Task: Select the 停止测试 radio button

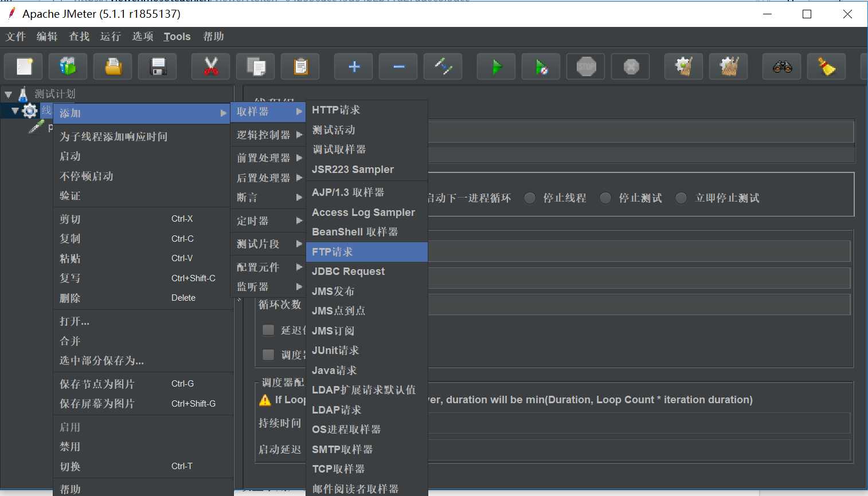Action: (605, 198)
